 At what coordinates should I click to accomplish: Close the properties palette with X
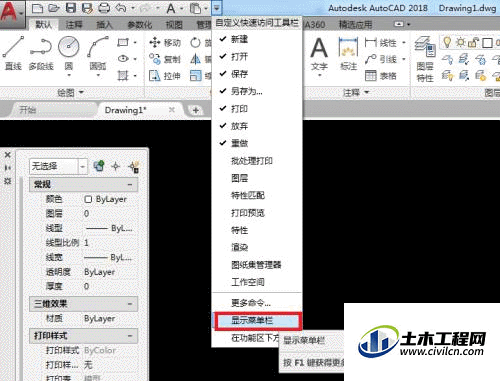pos(8,155)
